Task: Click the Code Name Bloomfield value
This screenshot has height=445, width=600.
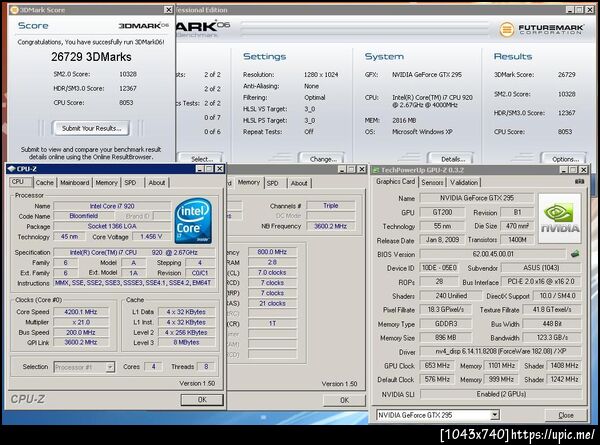Action: click(84, 216)
